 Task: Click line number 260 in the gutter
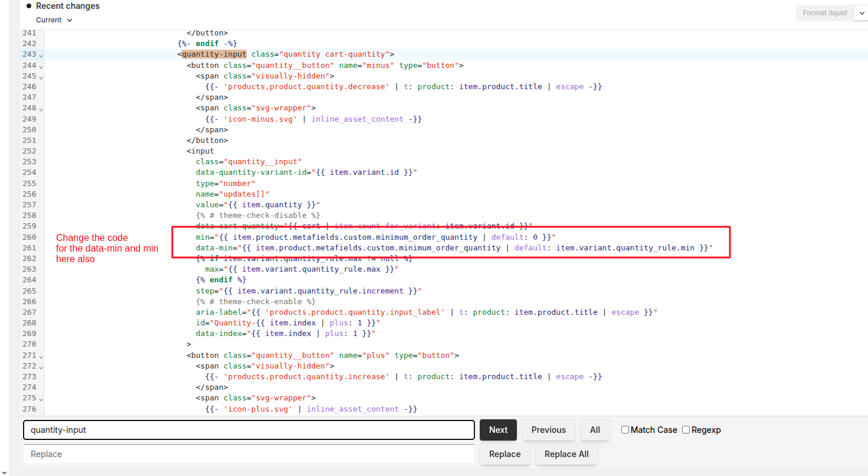tap(30, 237)
